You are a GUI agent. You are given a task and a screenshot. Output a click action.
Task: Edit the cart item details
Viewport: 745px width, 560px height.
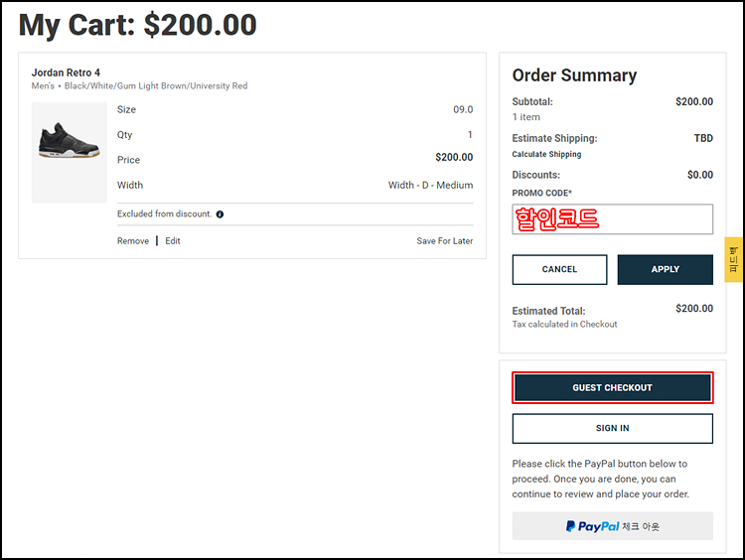pyautogui.click(x=173, y=241)
